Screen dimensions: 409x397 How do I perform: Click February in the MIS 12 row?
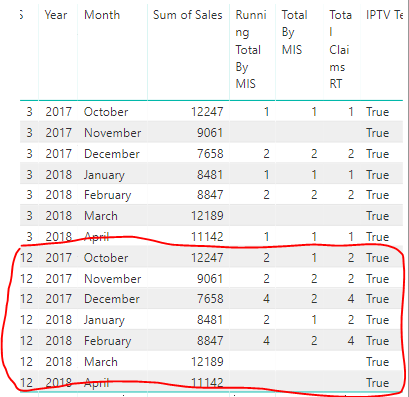point(108,341)
